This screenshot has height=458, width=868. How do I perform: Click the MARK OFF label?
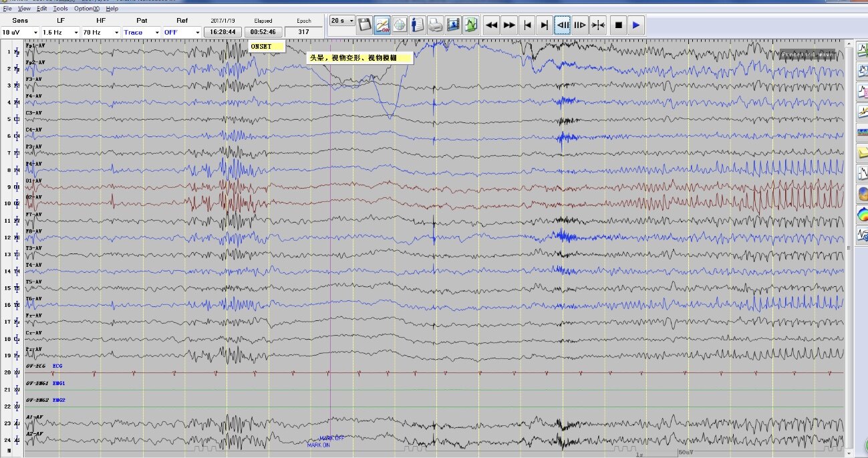[x=332, y=439]
